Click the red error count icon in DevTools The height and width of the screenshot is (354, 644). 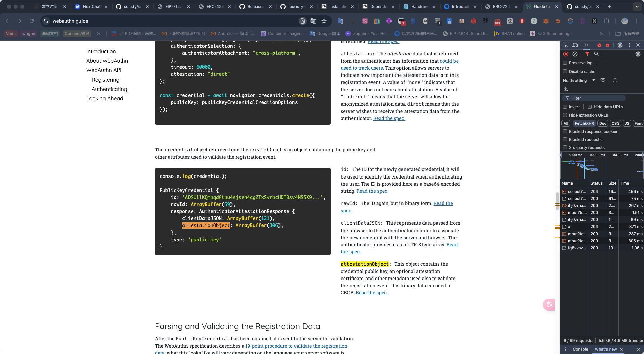tap(599, 45)
